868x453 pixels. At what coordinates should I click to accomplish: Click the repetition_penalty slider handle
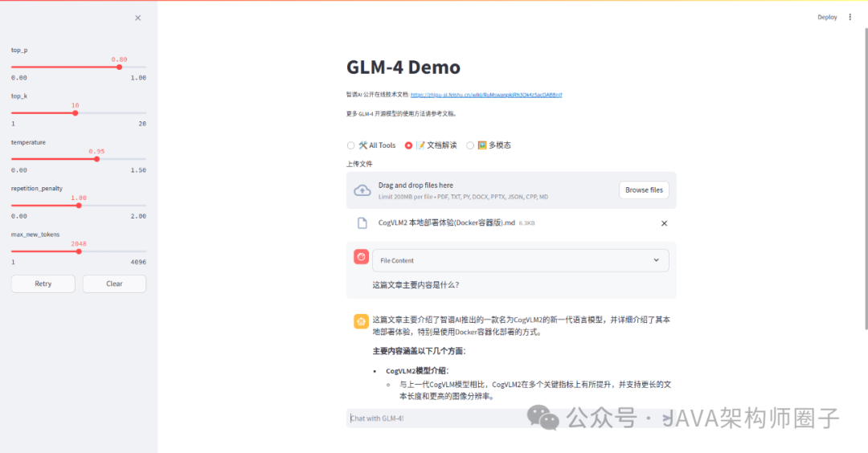[x=79, y=205]
